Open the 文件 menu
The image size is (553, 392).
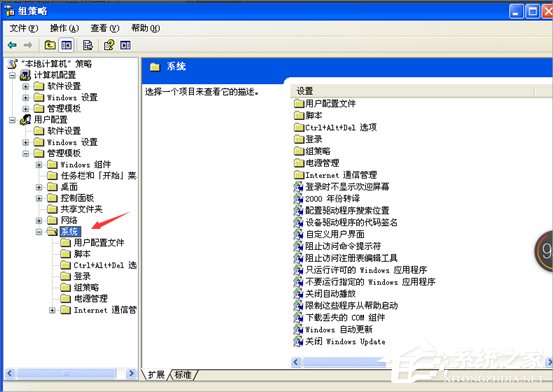point(24,28)
